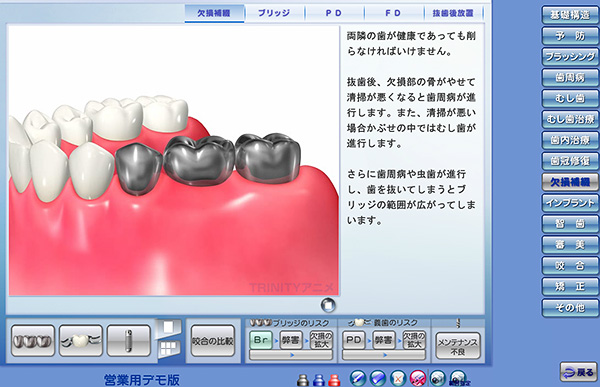Image resolution: width=600 pixels, height=387 pixels.
Task: Open 歯冠修復 in the sidebar
Action: coord(570,161)
